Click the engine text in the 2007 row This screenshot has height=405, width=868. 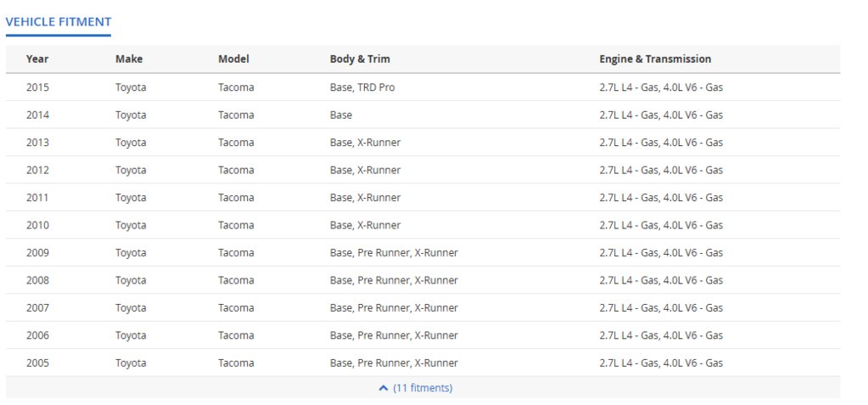tap(661, 307)
